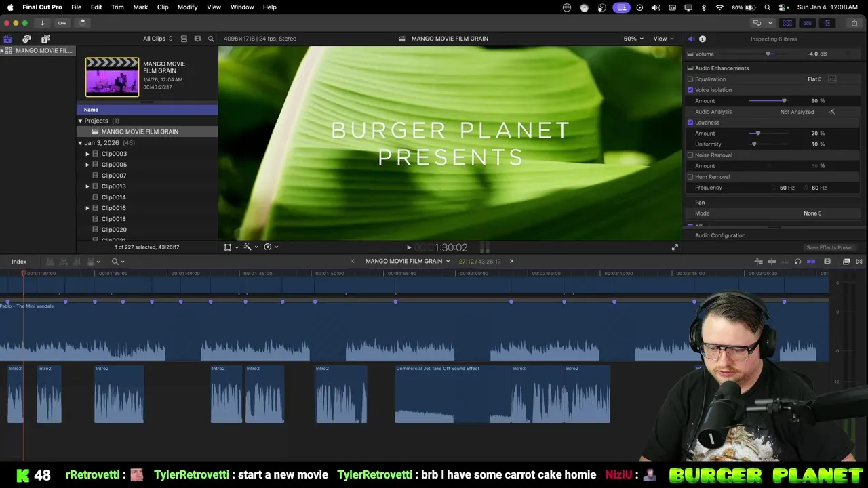Open the Mark menu

[x=140, y=7]
